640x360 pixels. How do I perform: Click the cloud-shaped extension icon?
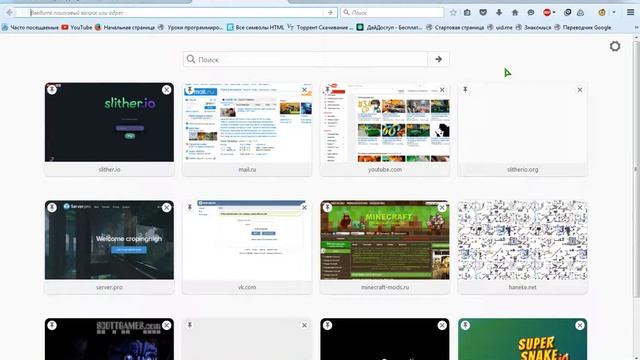(580, 13)
